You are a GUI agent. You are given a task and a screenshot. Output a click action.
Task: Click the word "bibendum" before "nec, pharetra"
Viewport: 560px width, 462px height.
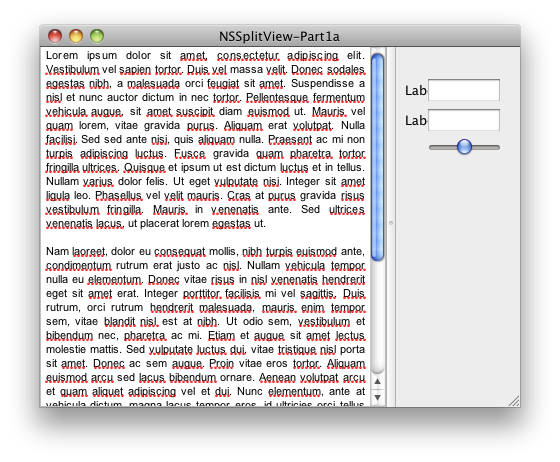click(69, 336)
